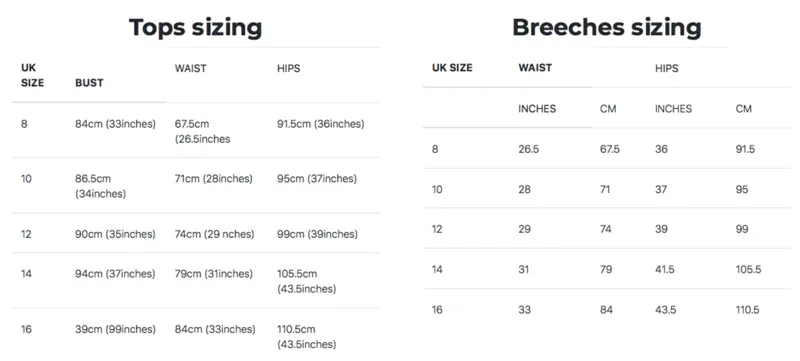Screen dimensions: 800x361
Task: Click the HIPS header in Breeches table
Action: [x=666, y=68]
